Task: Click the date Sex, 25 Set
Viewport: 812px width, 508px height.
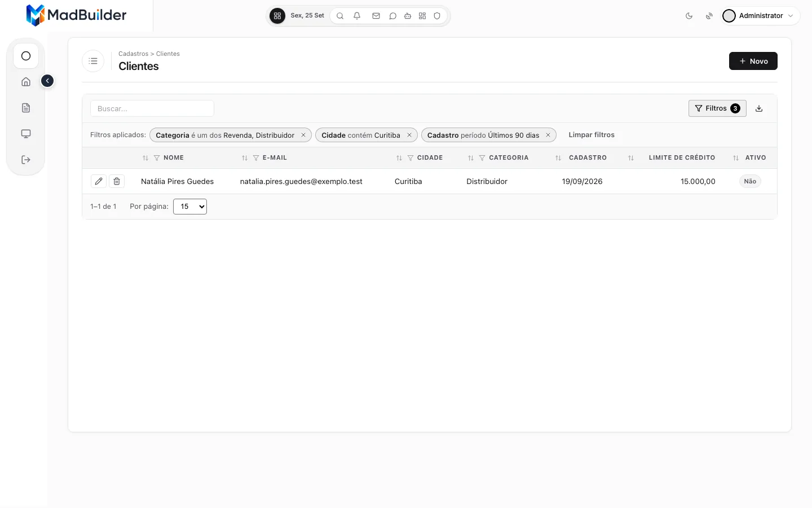Action: pyautogui.click(x=307, y=16)
